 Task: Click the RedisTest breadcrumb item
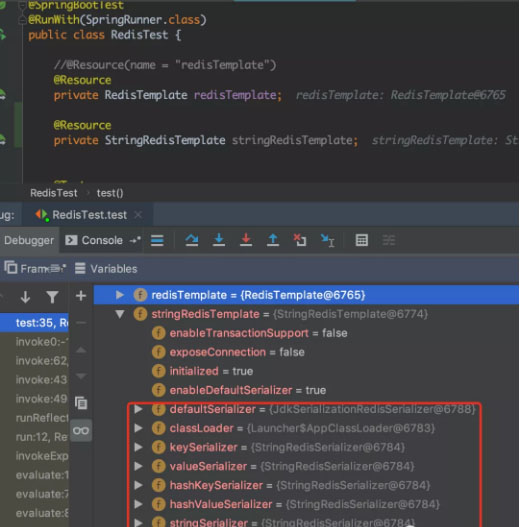click(53, 193)
